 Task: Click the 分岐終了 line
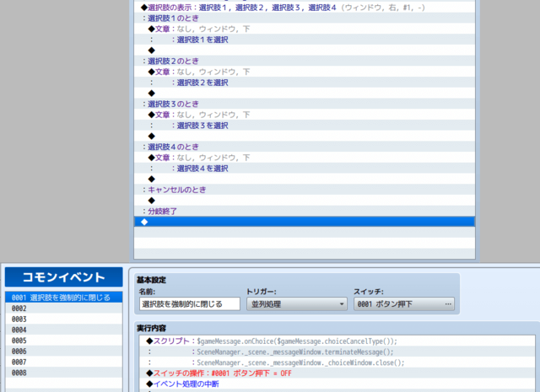[x=305, y=211]
